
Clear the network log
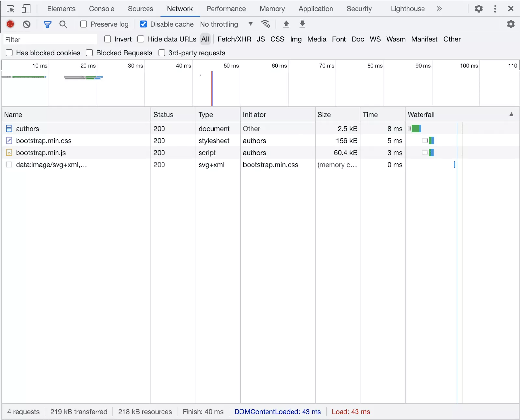pyautogui.click(x=27, y=24)
